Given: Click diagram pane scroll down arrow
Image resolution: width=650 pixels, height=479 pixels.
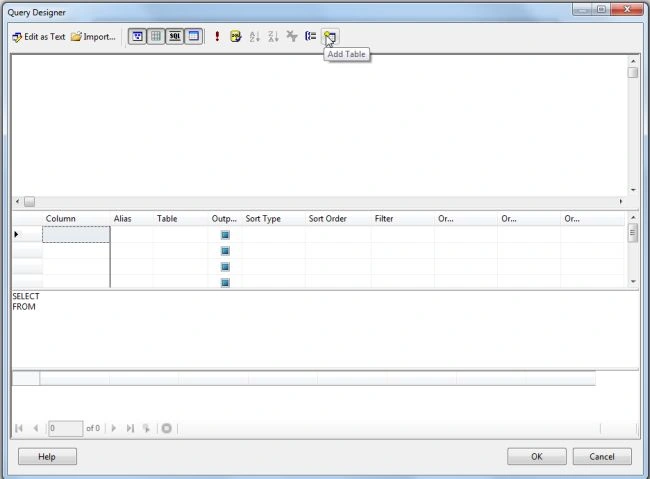Looking at the screenshot, I should coord(633,190).
